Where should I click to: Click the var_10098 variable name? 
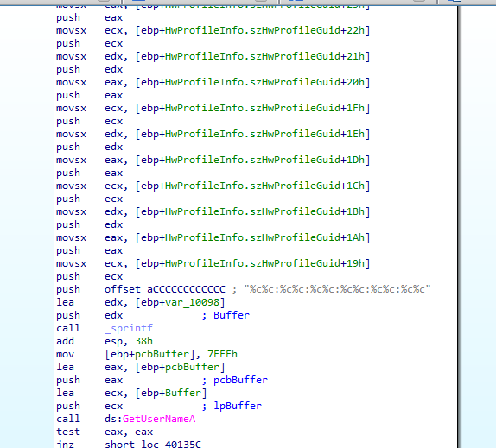(x=193, y=303)
